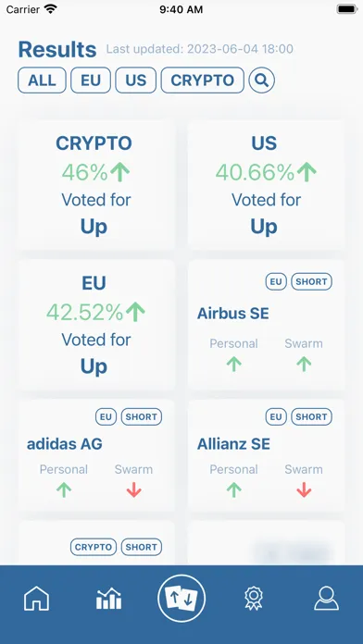Viewport: 363px width, 644px height.
Task: Tap the magnifying glass search icon
Action: coord(261,80)
